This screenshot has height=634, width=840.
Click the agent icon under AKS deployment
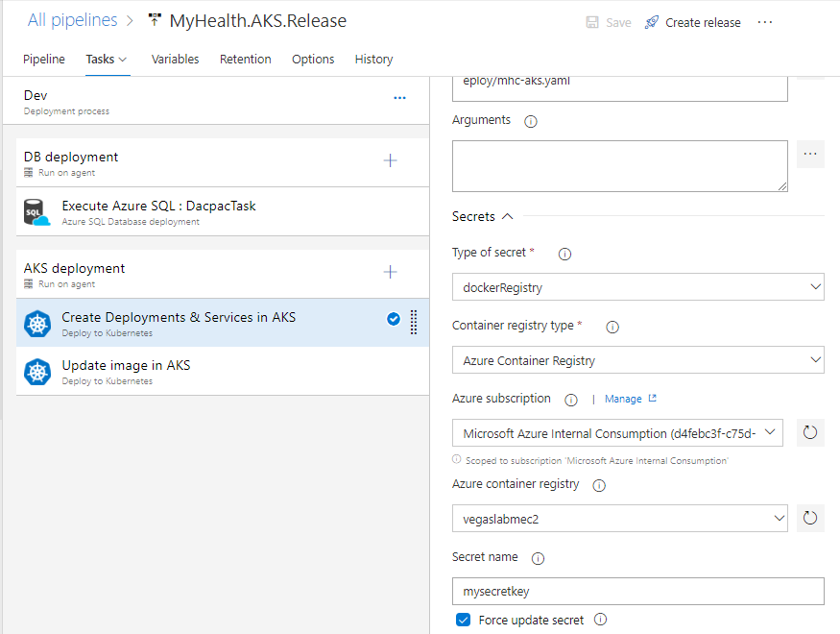(29, 284)
